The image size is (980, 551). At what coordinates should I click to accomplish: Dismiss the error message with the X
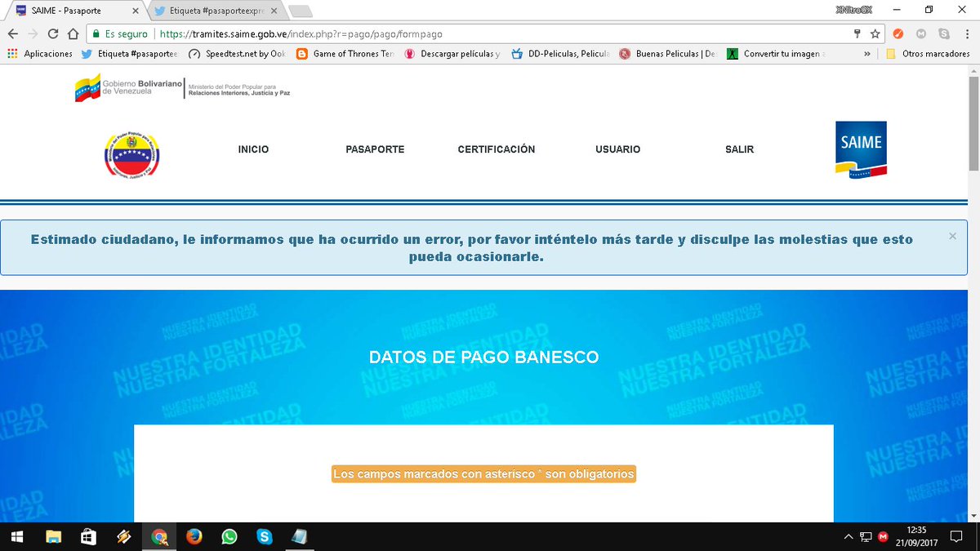coord(951,236)
